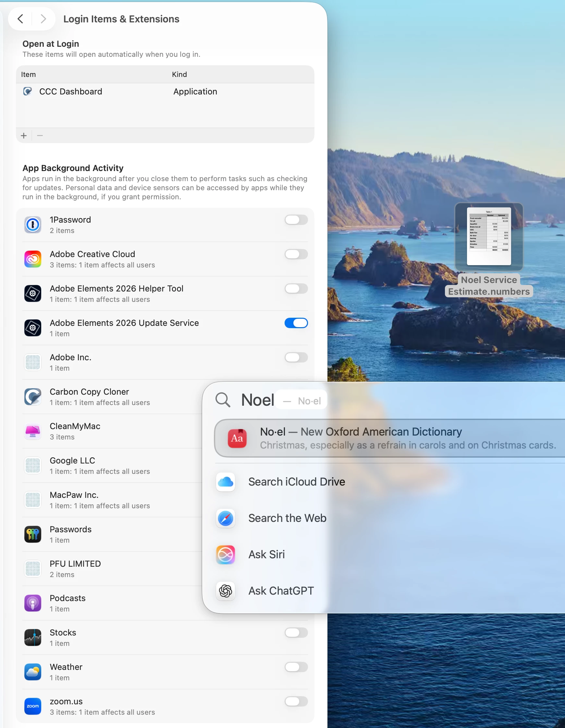Click the Adobe Creative Cloud icon
Viewport: 565px width, 728px height.
[33, 259]
